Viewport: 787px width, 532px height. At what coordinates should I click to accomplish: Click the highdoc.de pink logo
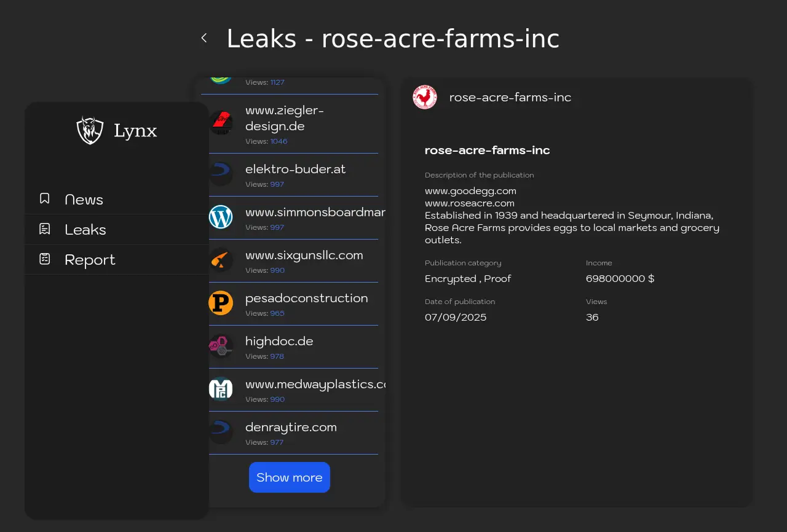(221, 346)
